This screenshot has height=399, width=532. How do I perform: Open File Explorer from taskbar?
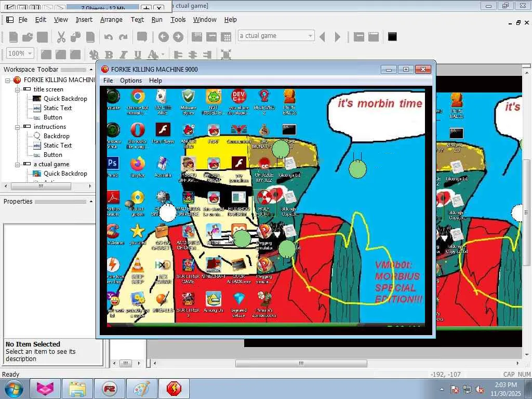77,389
